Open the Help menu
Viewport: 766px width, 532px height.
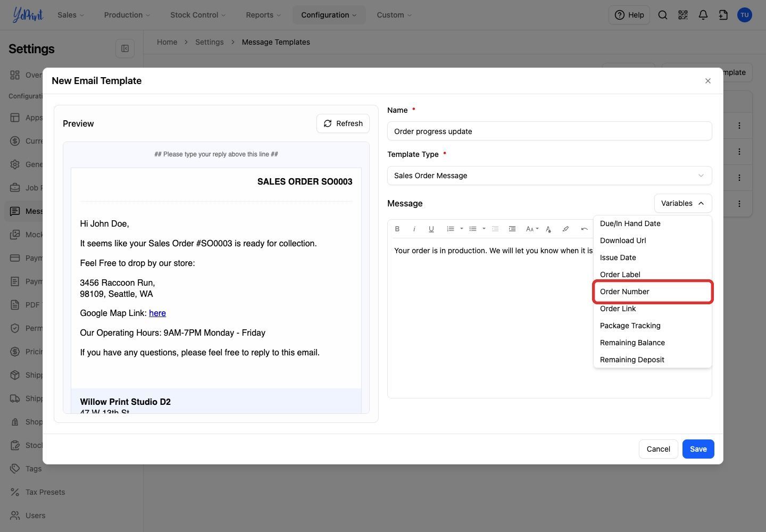click(x=629, y=15)
